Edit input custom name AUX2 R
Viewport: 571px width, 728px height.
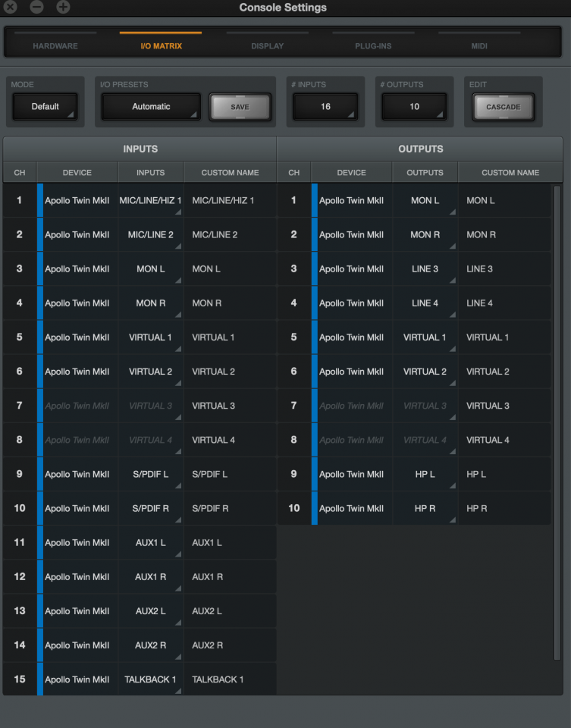(231, 645)
